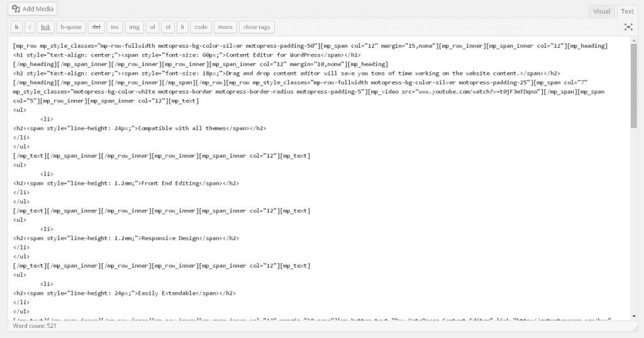Image resolution: width=644 pixels, height=338 pixels.
Task: Click the del strikethrough button
Action: 96,27
